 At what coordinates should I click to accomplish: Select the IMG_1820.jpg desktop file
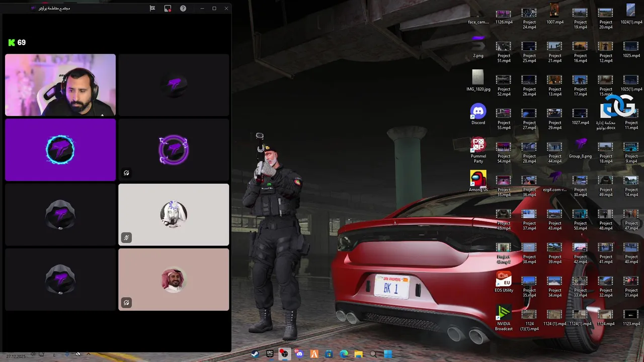[x=478, y=81]
